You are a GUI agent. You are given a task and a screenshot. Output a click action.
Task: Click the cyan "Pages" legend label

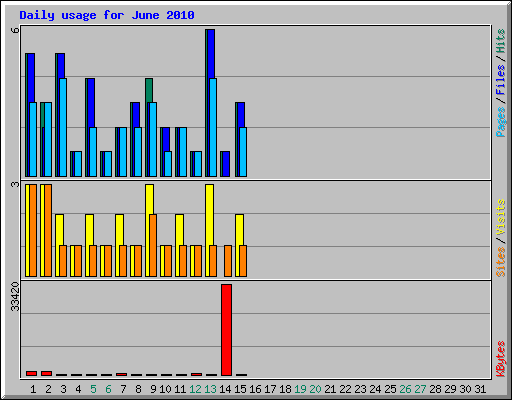click(x=500, y=122)
